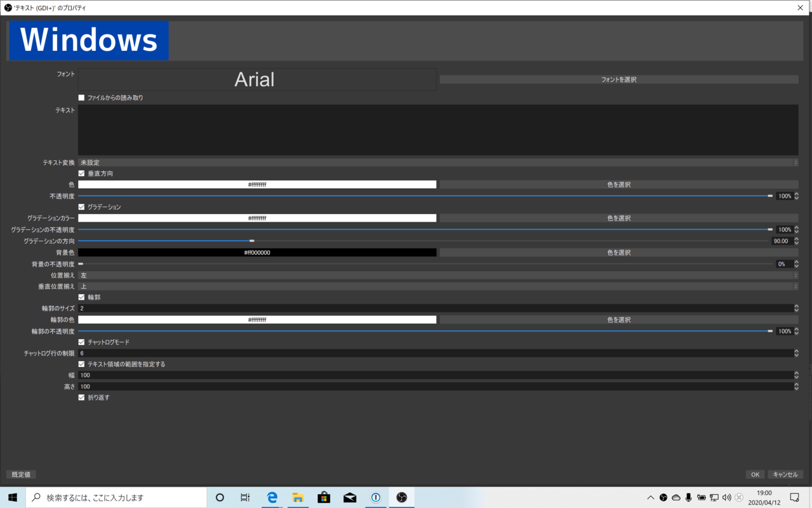This screenshot has height=508, width=812.
Task: Click the 不透明度 slider track
Action: 425,196
